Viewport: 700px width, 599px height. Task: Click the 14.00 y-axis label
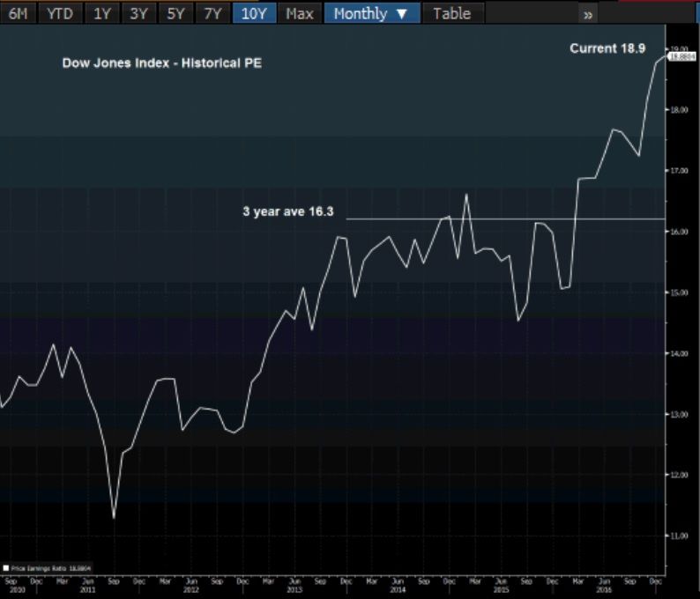point(679,353)
